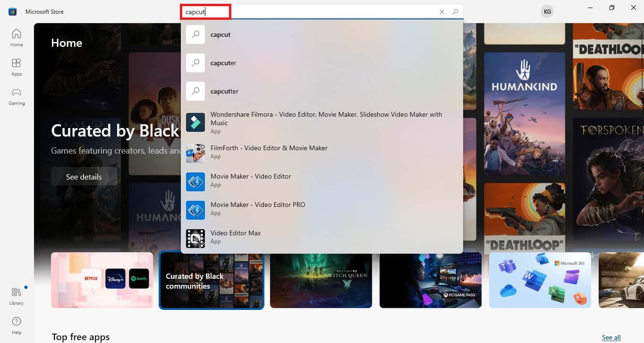Viewport: 644px width, 343px height.
Task: Open Help from the sidebar
Action: 17,326
